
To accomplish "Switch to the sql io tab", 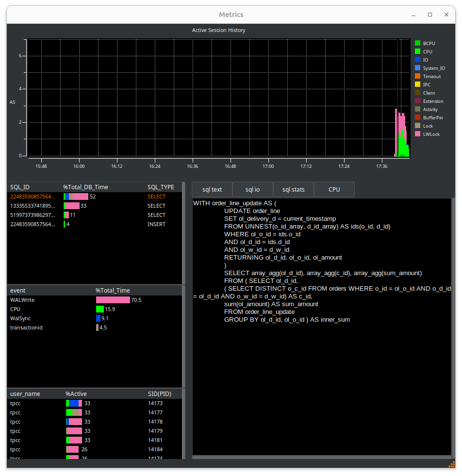I will 252,189.
